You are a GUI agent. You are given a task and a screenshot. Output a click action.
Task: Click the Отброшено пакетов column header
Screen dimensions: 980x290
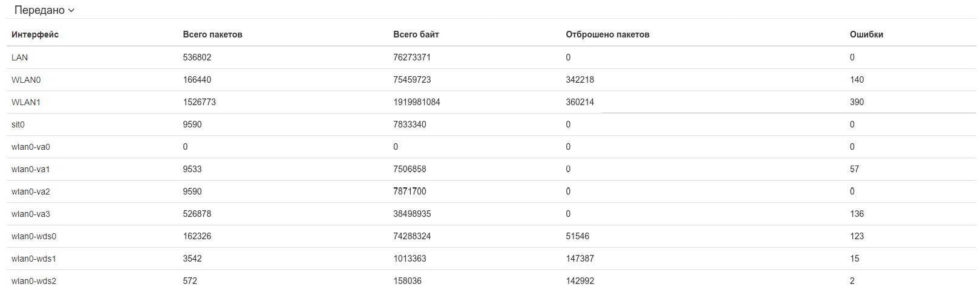coord(607,34)
